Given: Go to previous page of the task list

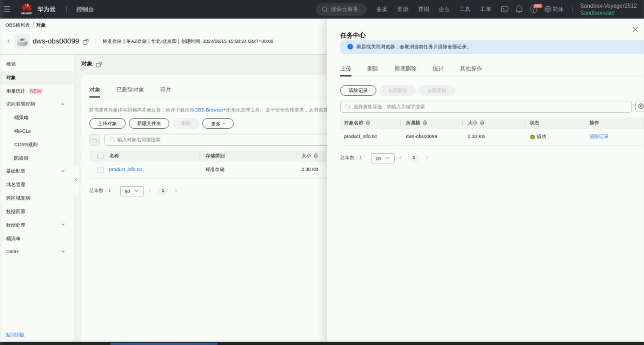Looking at the screenshot, I should [401, 158].
